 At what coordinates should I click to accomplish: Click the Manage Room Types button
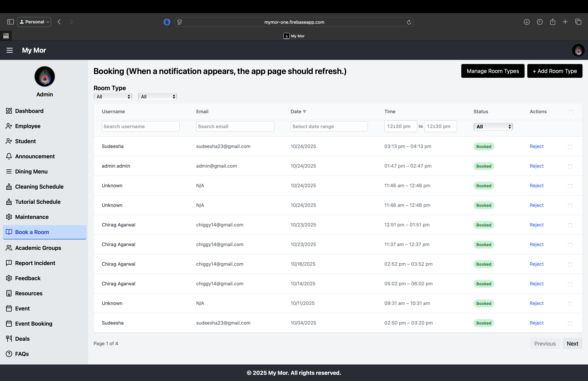[493, 71]
